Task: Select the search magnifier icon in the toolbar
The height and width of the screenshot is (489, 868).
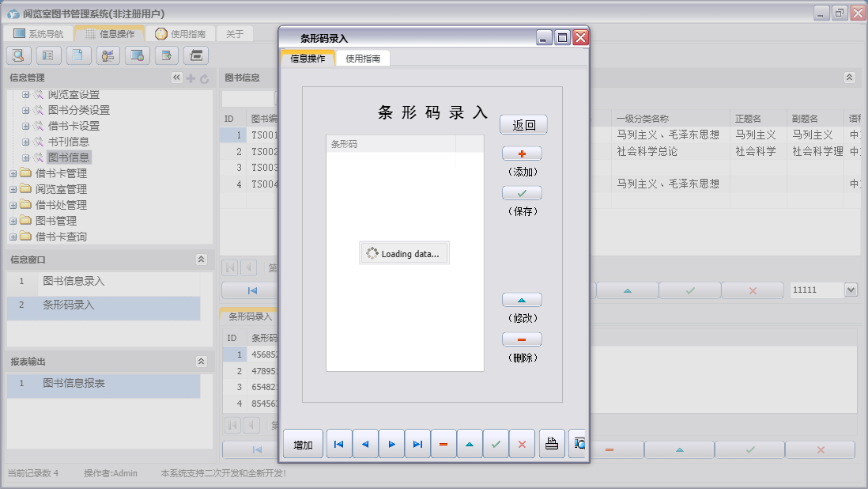Action: coord(17,55)
